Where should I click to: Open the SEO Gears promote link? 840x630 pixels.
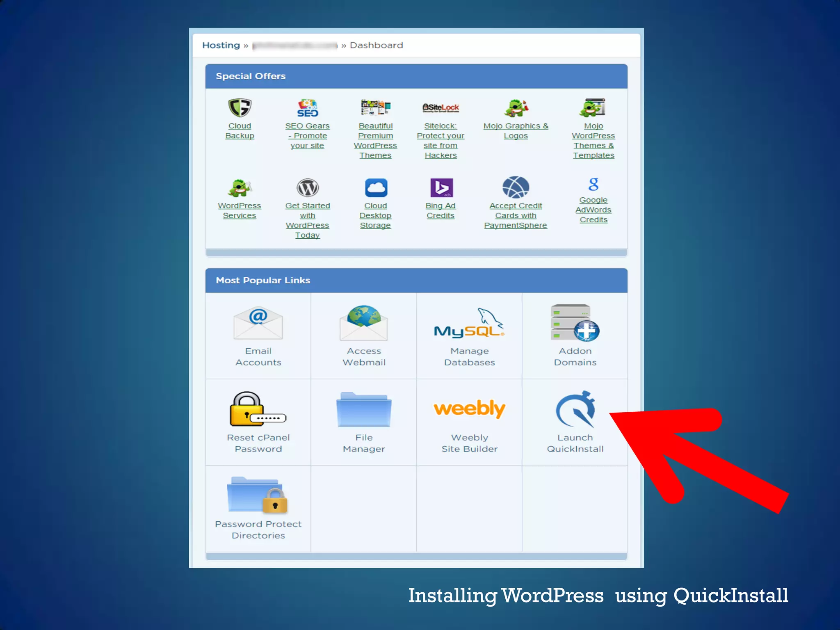[307, 136]
